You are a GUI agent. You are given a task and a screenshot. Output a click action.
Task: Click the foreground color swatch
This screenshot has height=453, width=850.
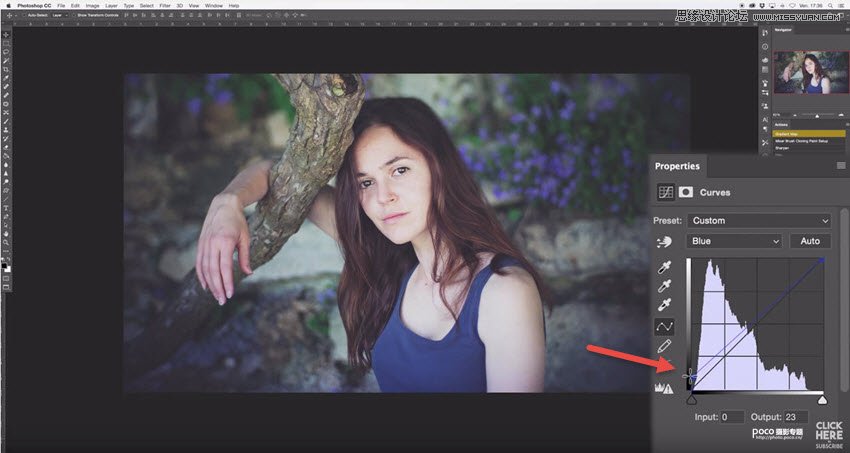click(4, 266)
